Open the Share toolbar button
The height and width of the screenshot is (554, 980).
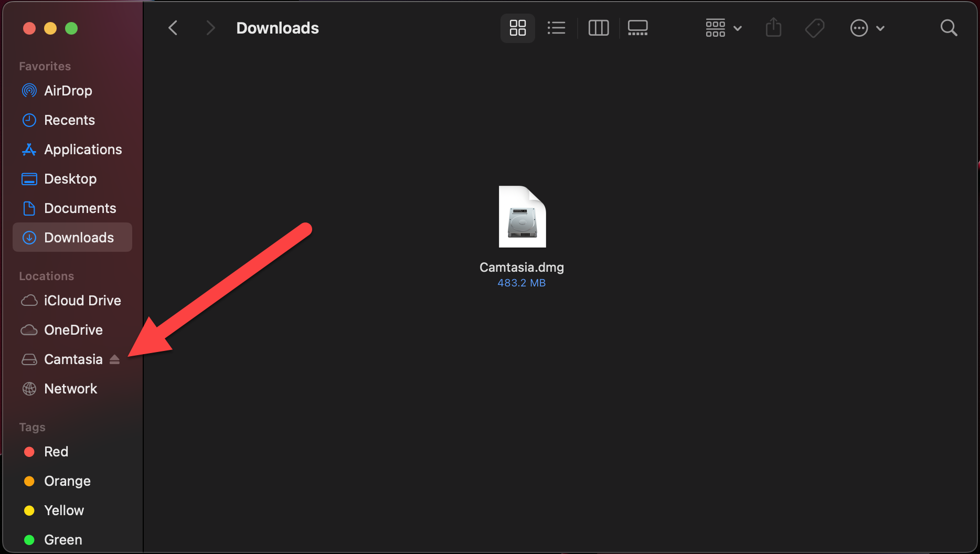(x=773, y=28)
